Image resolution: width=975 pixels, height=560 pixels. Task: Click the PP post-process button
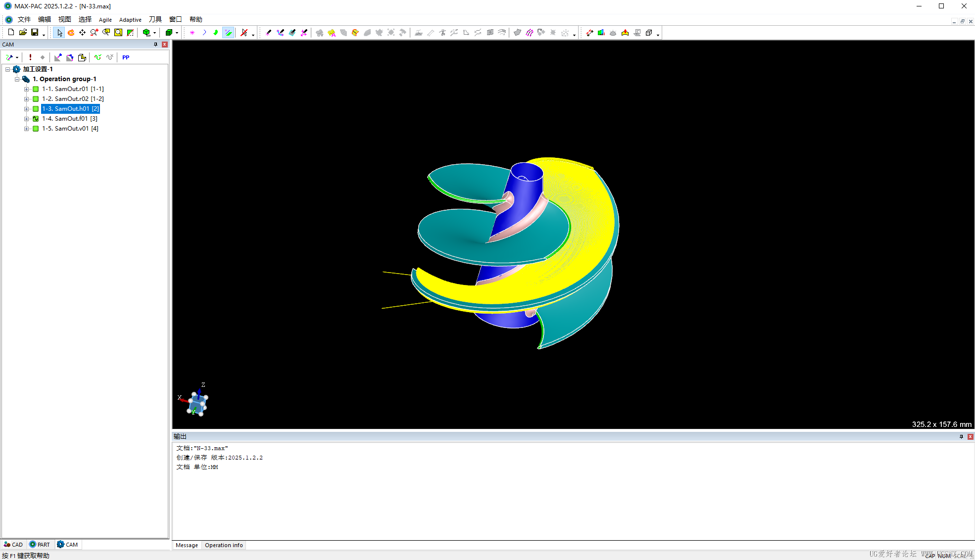126,57
